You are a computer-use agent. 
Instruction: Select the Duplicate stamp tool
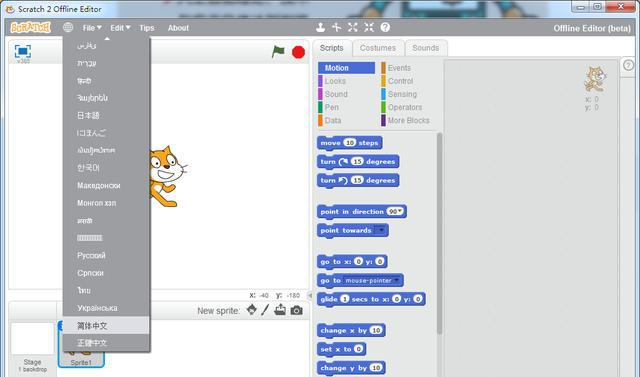click(x=320, y=27)
